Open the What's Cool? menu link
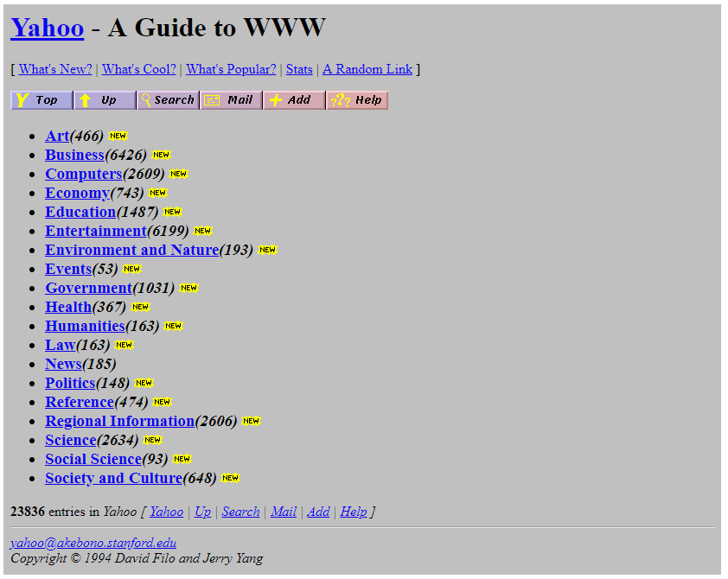Screen dimensions: 728x579 coord(138,69)
